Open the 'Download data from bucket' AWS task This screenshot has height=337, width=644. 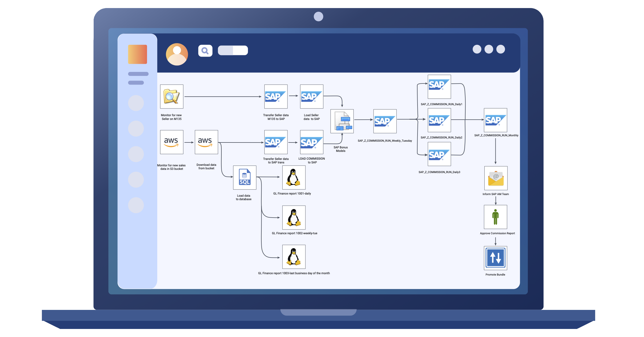click(206, 142)
